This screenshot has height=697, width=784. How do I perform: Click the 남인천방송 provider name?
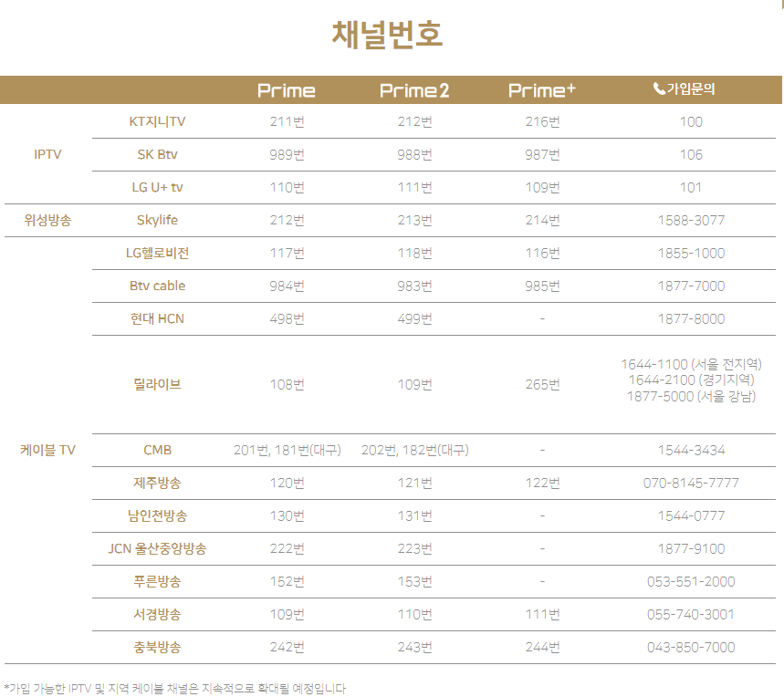tap(157, 516)
